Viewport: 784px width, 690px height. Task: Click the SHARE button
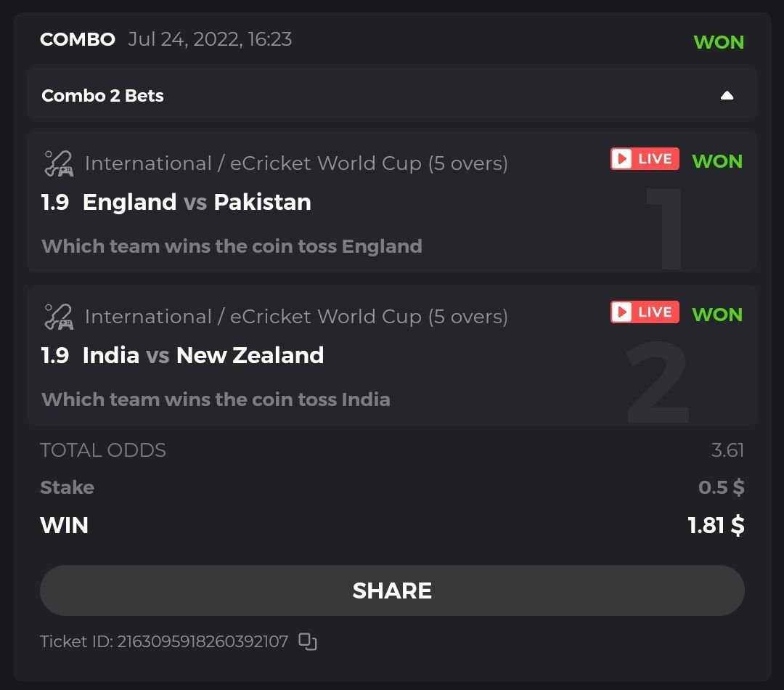coord(392,590)
